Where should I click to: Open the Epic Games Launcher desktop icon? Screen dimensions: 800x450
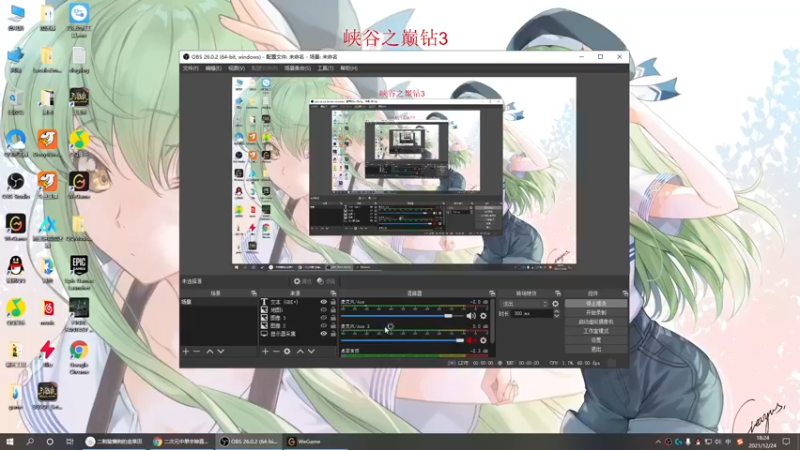(79, 272)
